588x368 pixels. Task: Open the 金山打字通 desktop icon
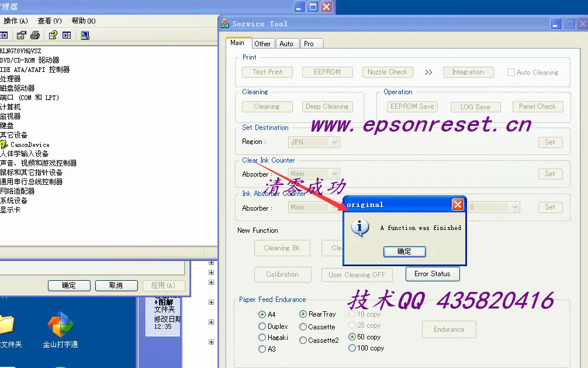(x=60, y=326)
